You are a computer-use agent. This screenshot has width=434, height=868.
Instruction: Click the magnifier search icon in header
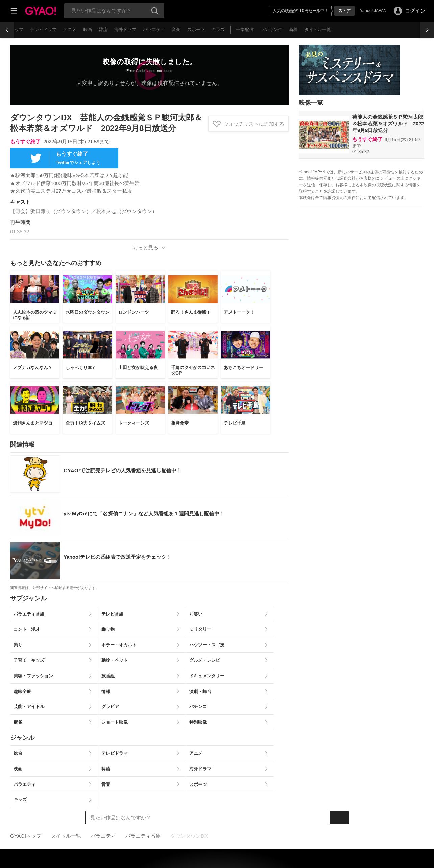tap(155, 11)
